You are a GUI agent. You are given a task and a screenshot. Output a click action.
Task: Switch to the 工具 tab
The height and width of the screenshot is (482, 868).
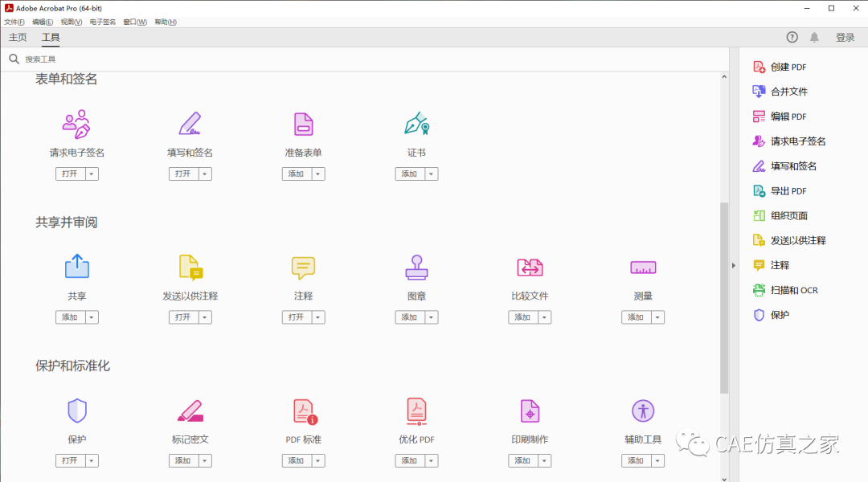(51, 38)
